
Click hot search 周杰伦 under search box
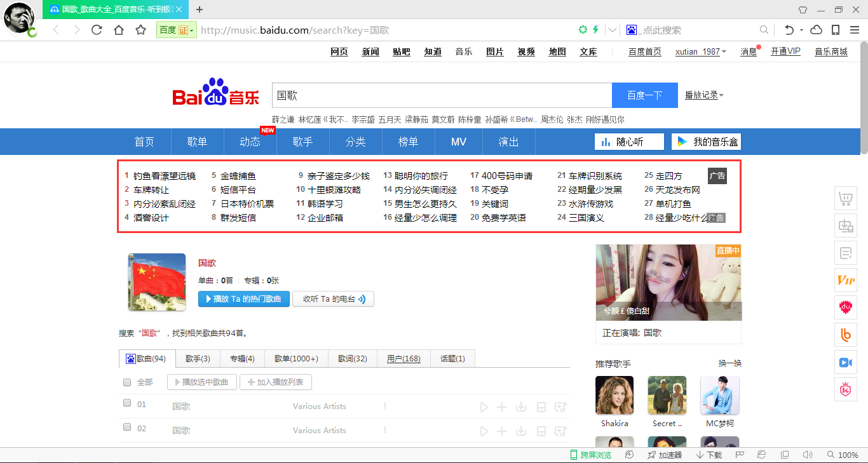pos(552,119)
